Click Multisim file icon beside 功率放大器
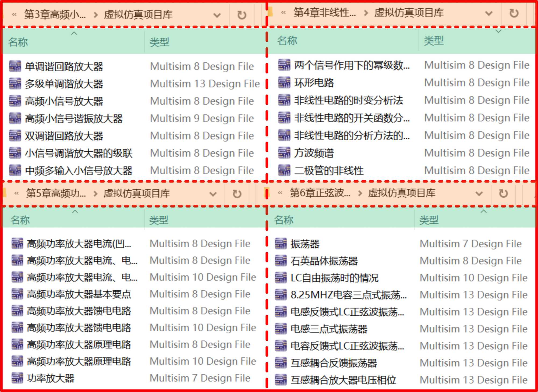 click(x=17, y=378)
